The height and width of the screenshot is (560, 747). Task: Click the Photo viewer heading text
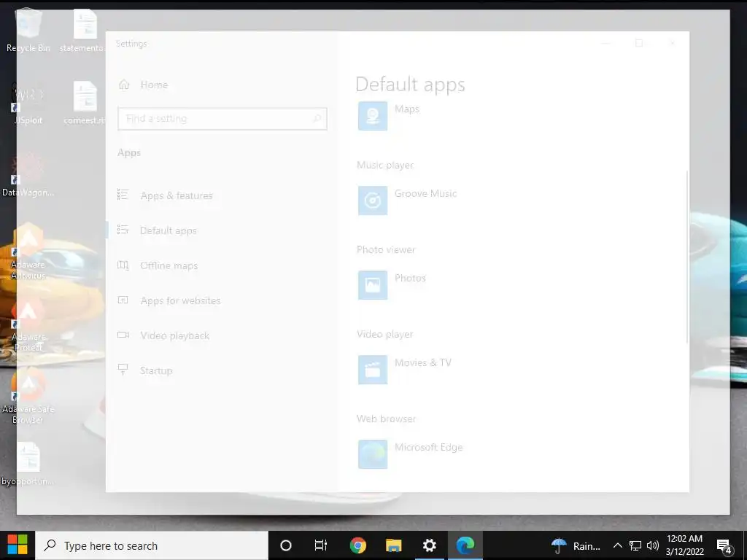click(386, 249)
